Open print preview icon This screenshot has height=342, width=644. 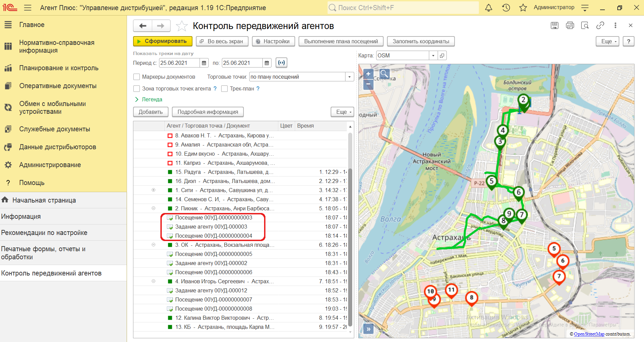(x=585, y=25)
